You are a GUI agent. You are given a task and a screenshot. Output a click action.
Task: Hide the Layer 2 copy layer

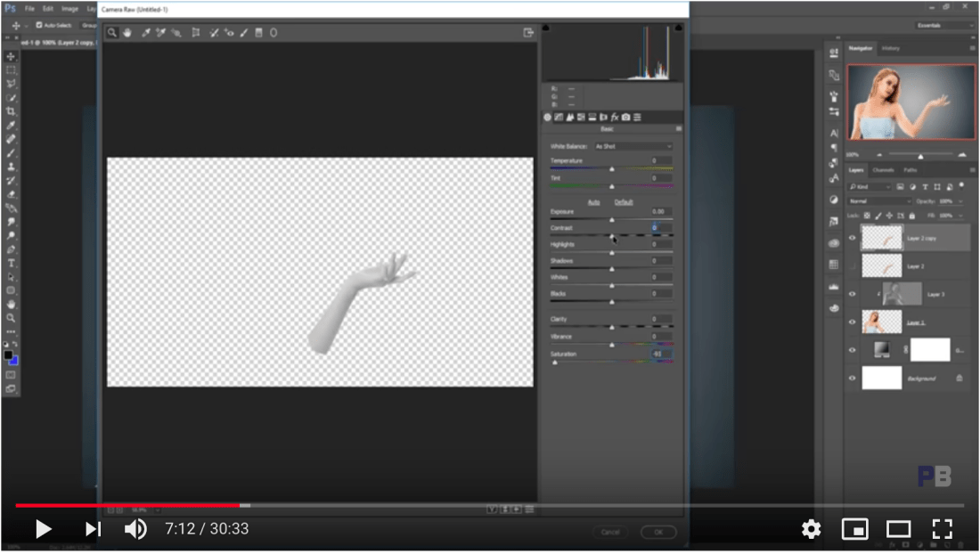click(851, 238)
